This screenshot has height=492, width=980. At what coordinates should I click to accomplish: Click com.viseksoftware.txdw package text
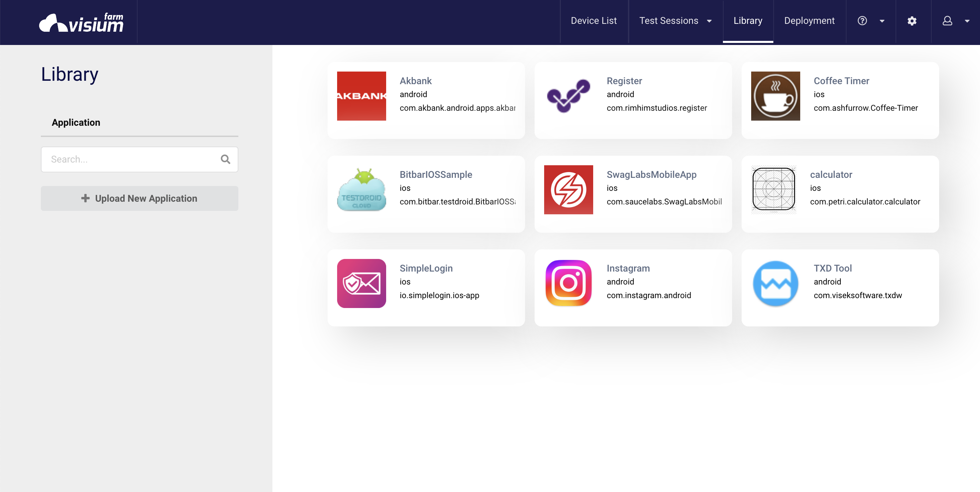(x=857, y=295)
